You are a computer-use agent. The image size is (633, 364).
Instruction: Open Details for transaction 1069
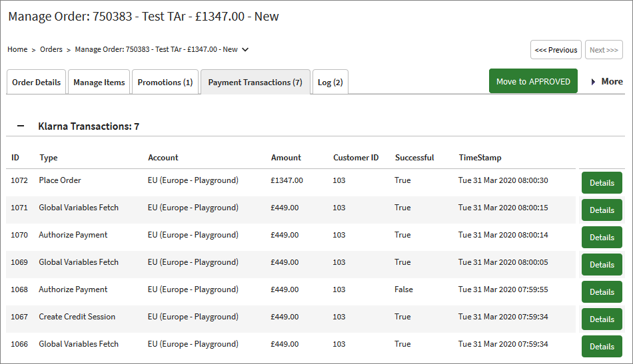click(601, 265)
